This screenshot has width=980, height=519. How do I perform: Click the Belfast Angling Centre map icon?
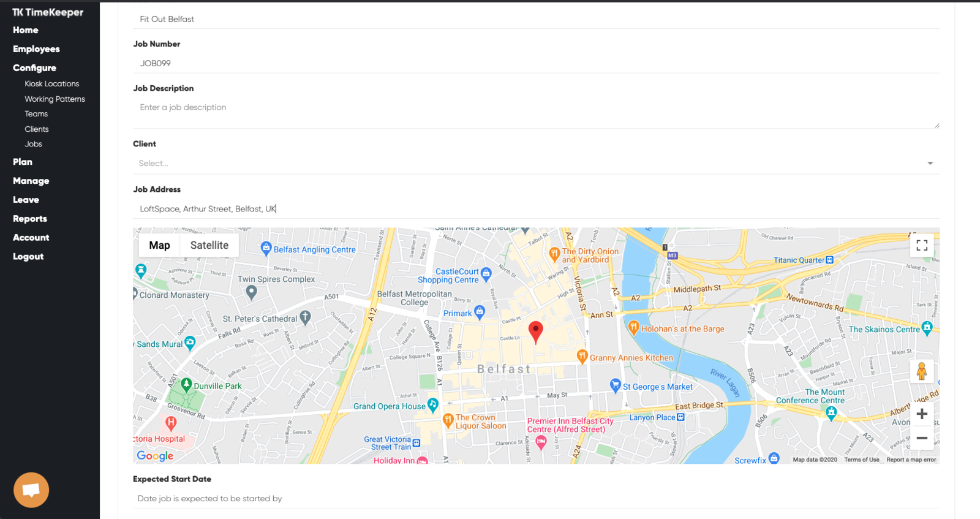tap(266, 248)
